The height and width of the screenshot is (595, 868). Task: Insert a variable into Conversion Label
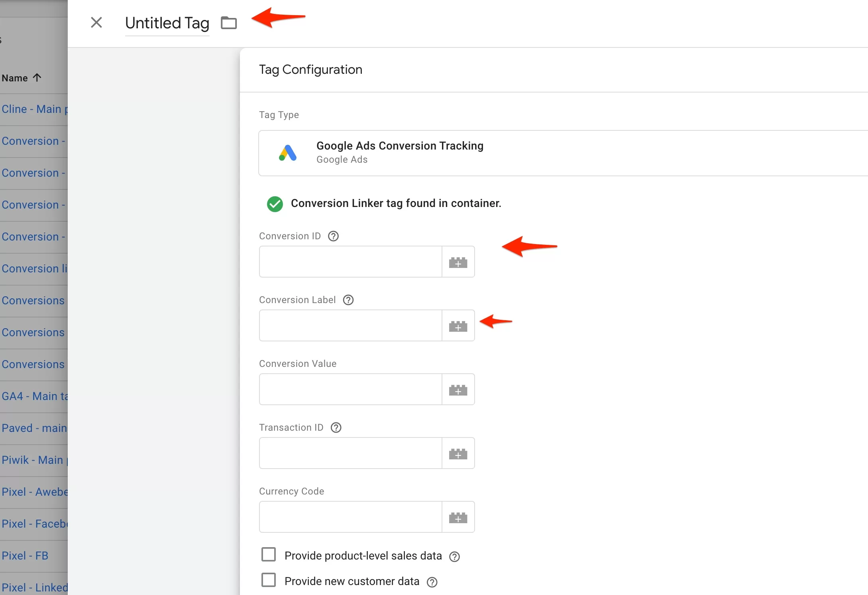click(458, 325)
